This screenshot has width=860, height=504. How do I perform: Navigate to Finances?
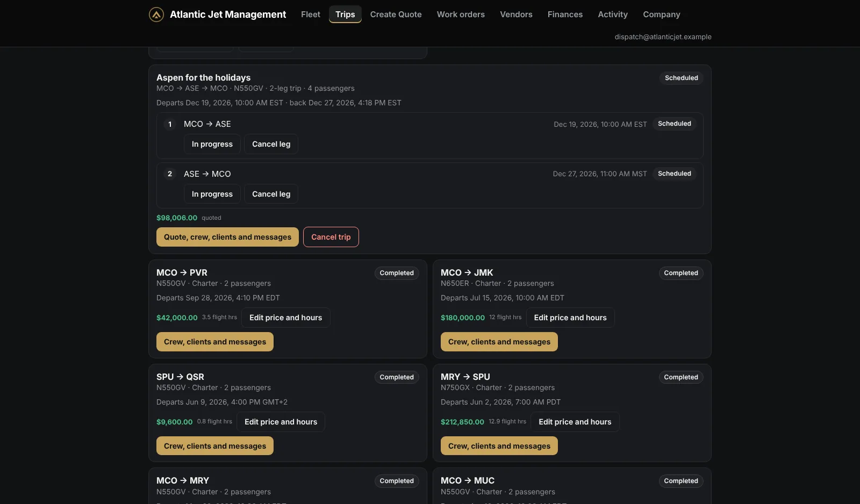pyautogui.click(x=565, y=15)
